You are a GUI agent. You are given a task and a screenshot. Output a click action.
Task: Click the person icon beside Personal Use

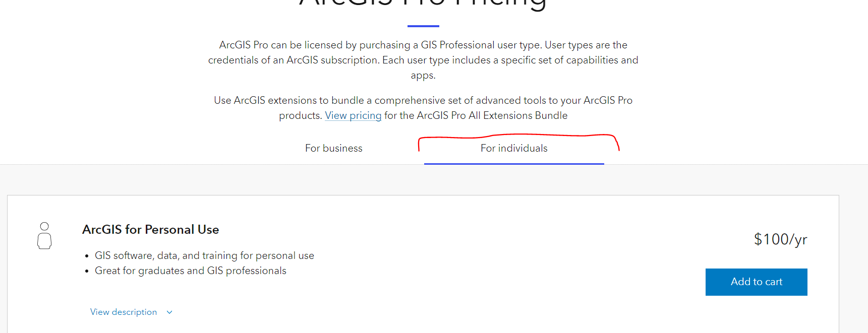coord(44,236)
